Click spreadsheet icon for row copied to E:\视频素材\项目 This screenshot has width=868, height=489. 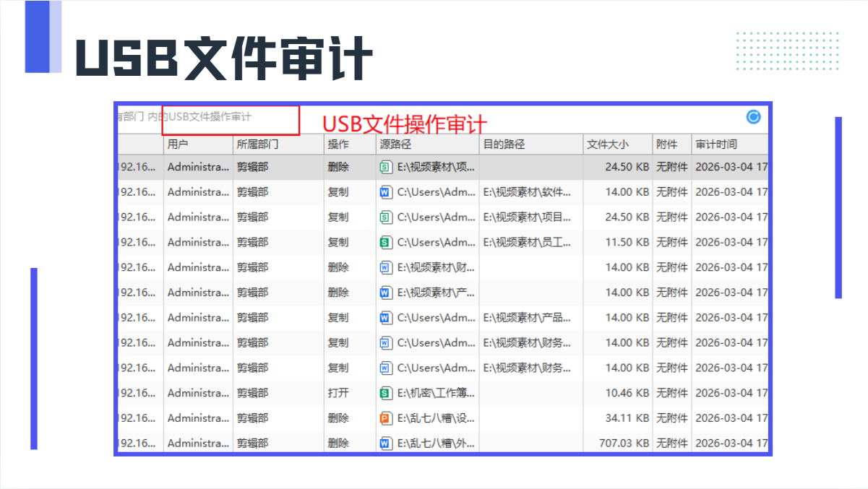click(386, 217)
